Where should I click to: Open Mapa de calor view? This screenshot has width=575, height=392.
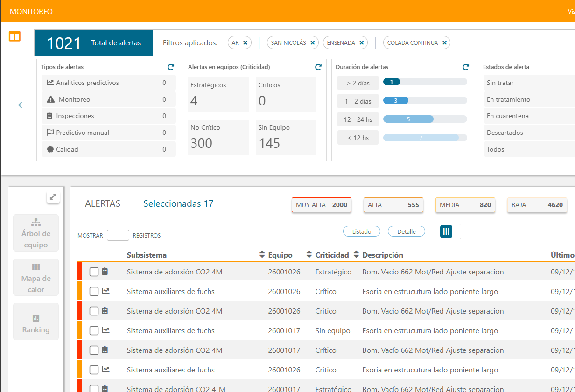[36, 278]
